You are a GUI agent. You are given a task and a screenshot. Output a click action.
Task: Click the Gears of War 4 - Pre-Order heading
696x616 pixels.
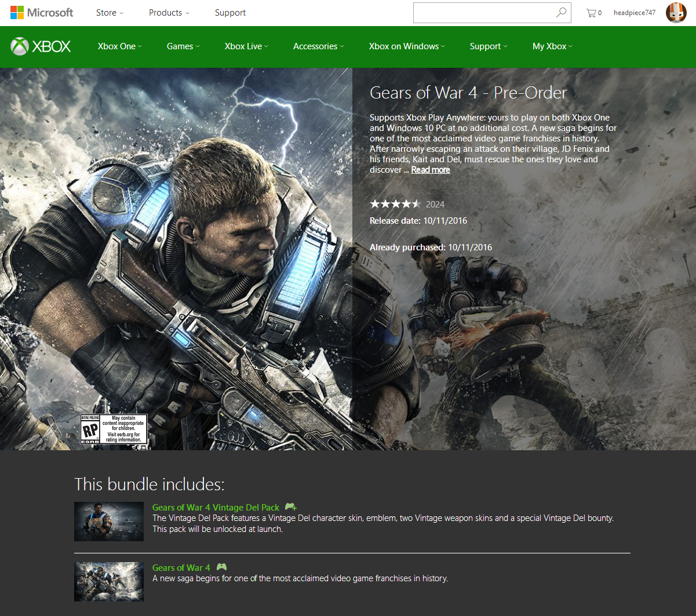point(468,93)
